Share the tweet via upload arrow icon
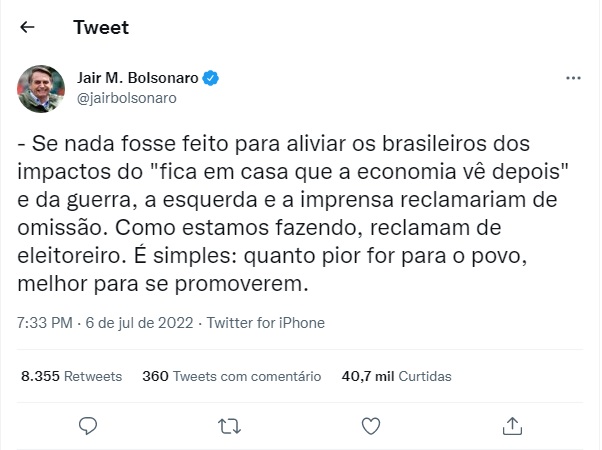 coord(512,426)
